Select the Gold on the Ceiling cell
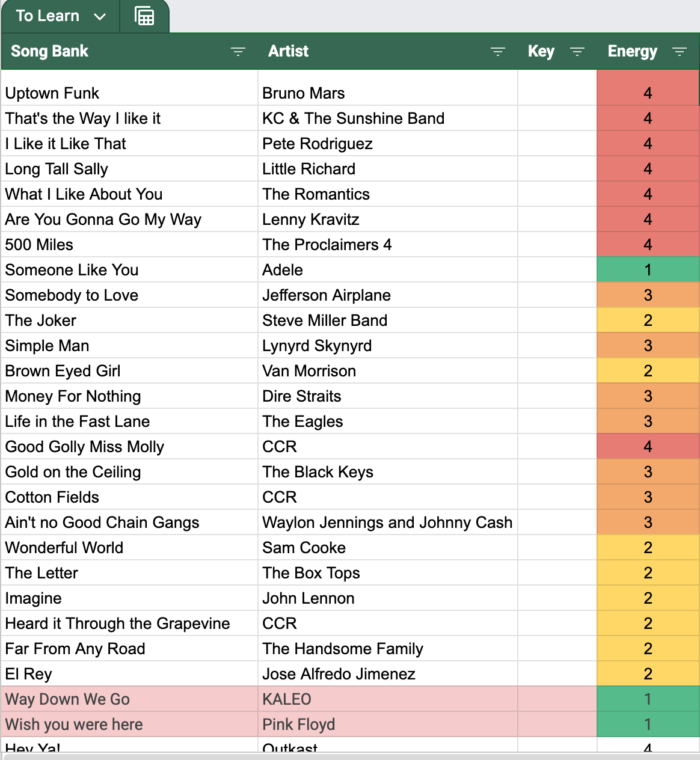The image size is (700, 760). (x=129, y=471)
